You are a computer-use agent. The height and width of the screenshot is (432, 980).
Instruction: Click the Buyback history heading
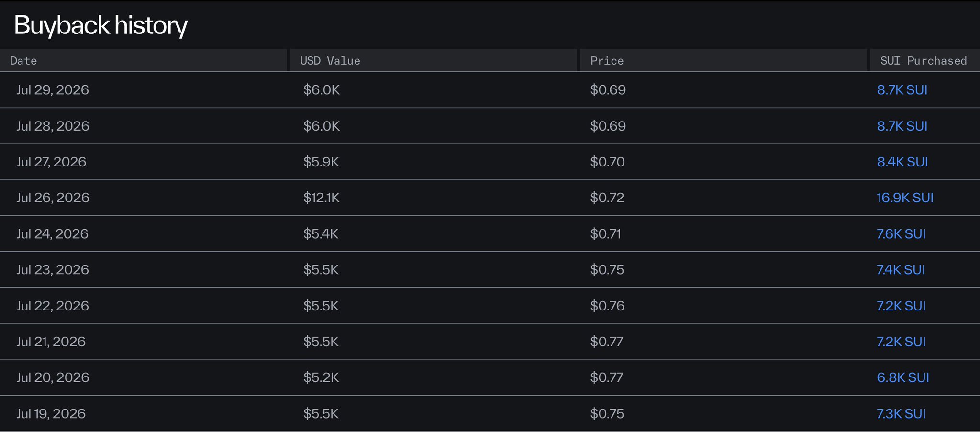click(100, 25)
